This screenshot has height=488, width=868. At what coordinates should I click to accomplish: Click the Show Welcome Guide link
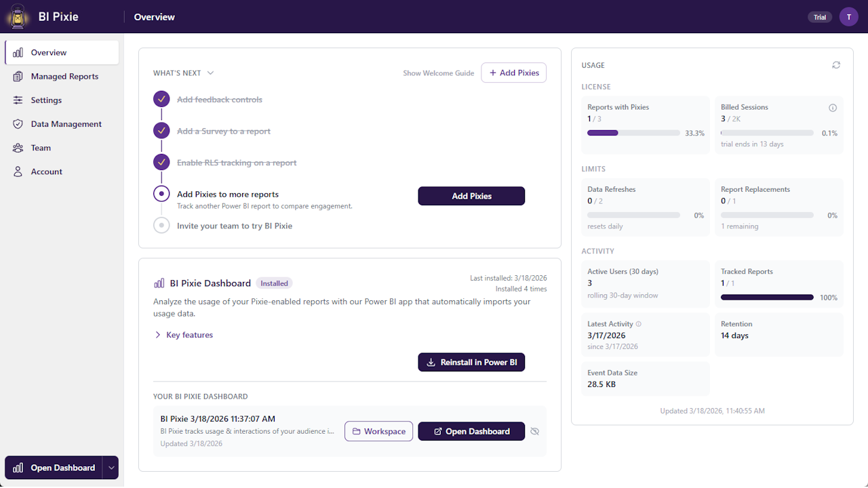[x=439, y=73]
